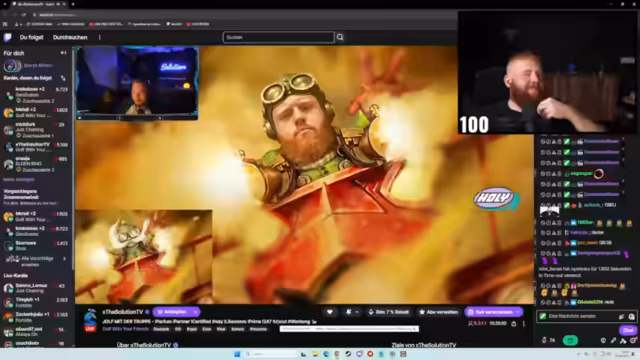The image size is (640, 360).
Task: Open the emote picker in chat
Action: coord(631,317)
